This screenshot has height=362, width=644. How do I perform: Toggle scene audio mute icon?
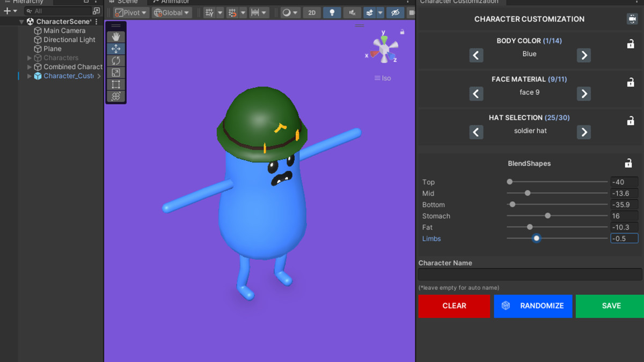tap(352, 12)
